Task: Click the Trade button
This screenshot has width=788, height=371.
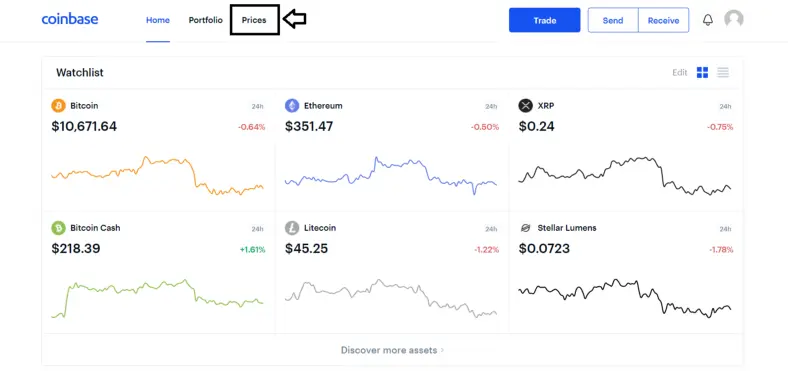Action: coord(545,20)
